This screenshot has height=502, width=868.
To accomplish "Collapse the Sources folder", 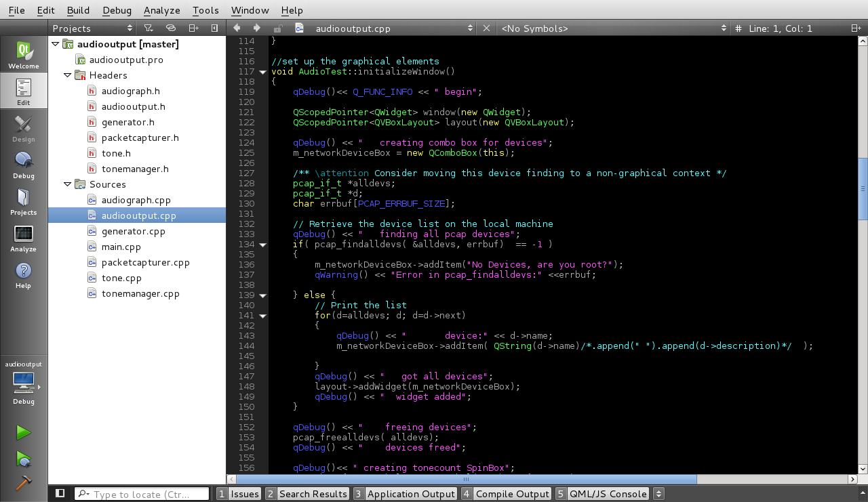I will (x=67, y=184).
